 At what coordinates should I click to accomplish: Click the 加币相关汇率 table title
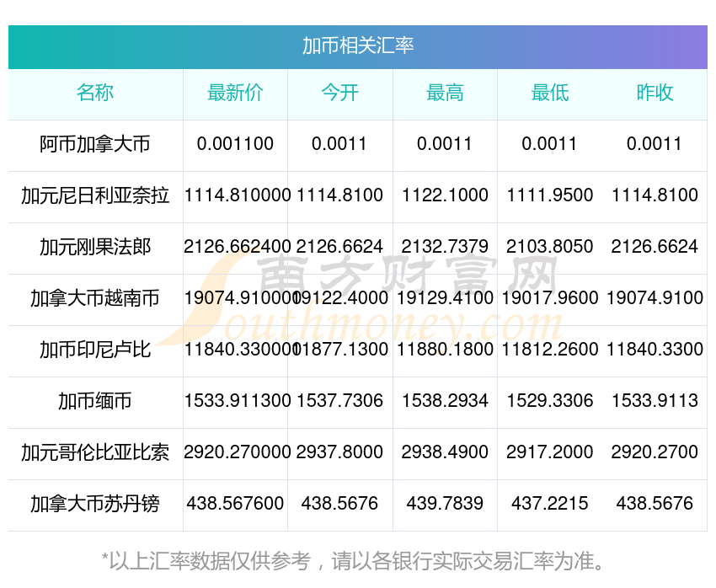coord(358,46)
